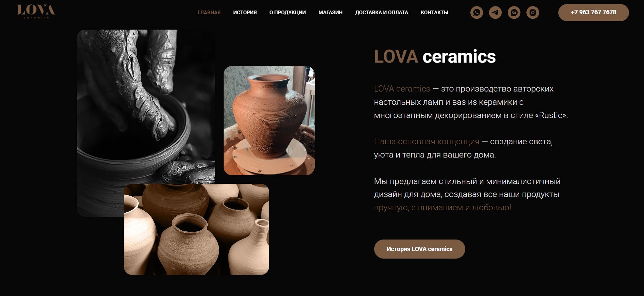Viewport: 644px width, 296px height.
Task: Visit the VK social page icon
Action: click(x=514, y=13)
